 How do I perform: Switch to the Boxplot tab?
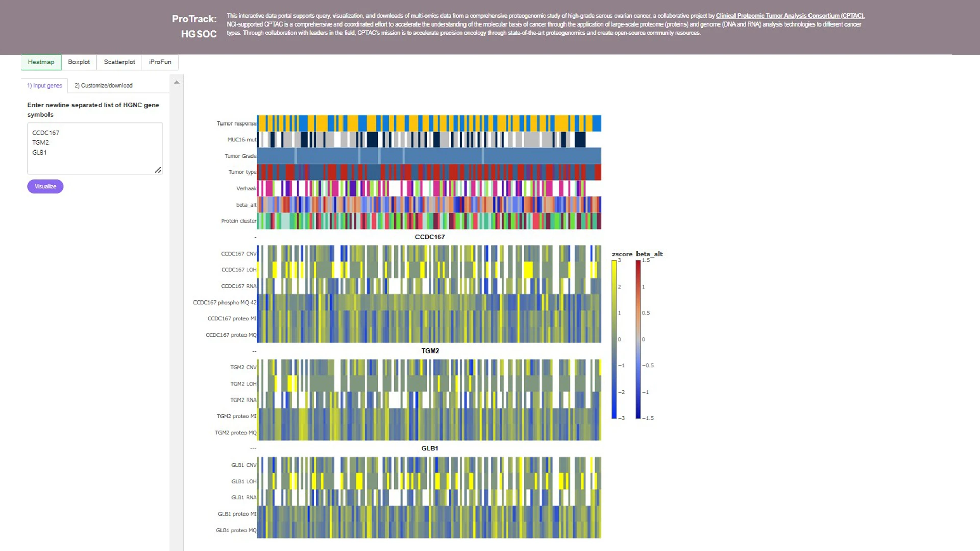click(x=79, y=62)
